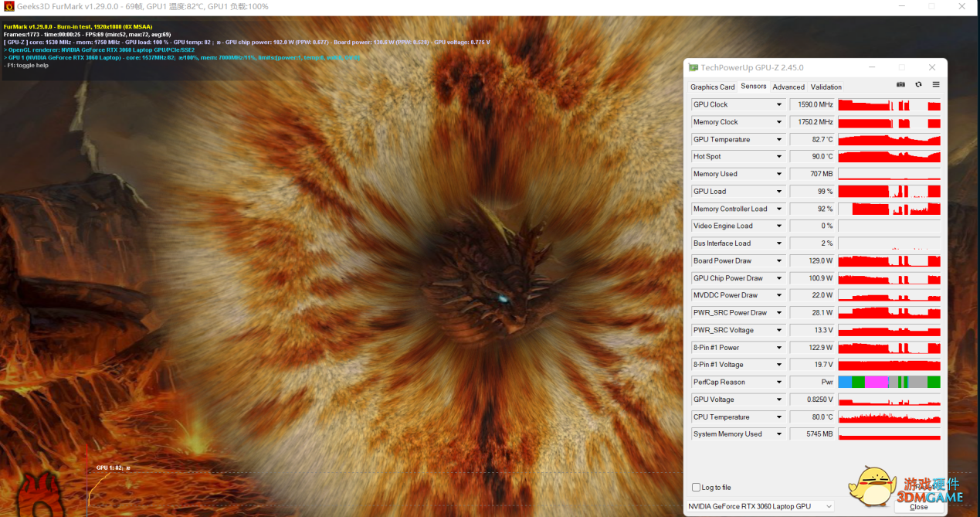Expand the Memory Used dropdown

tap(779, 174)
